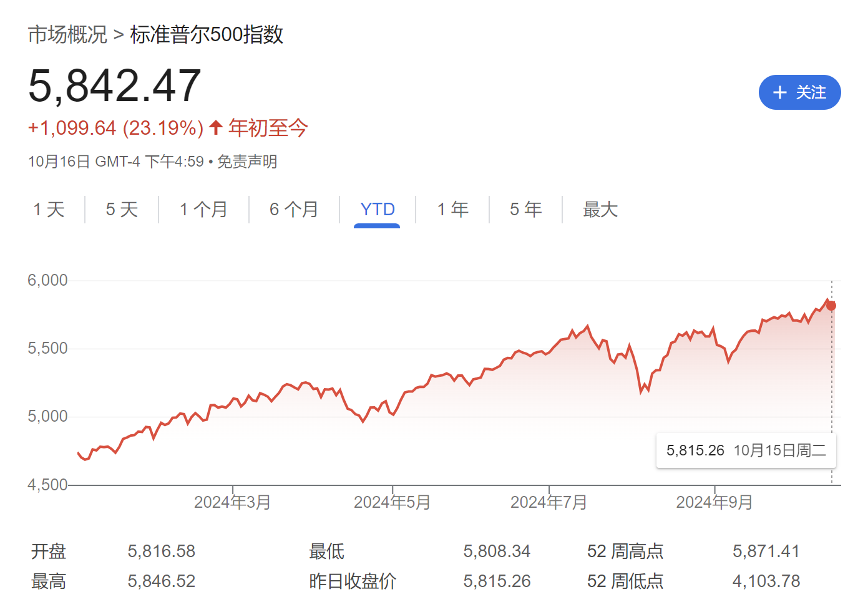This screenshot has width=868, height=607.
Task: Click the 年初至今 label
Action: [x=268, y=128]
